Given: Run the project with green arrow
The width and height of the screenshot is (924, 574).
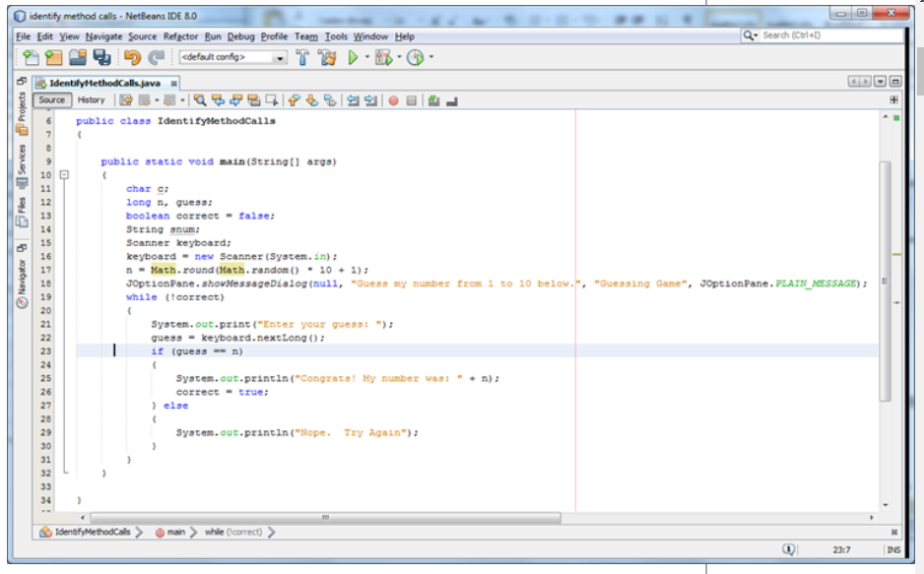Looking at the screenshot, I should (x=355, y=58).
